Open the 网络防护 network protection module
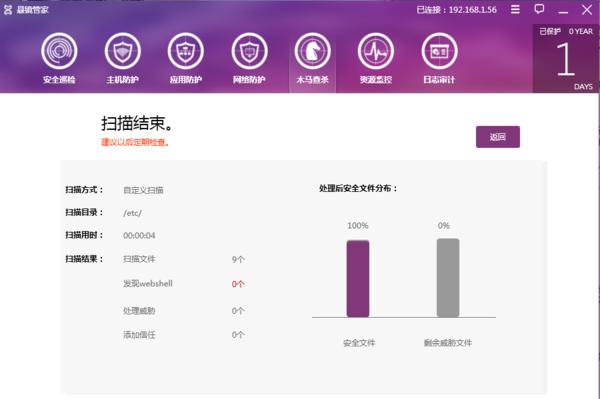The height and width of the screenshot is (399, 600). tap(249, 59)
